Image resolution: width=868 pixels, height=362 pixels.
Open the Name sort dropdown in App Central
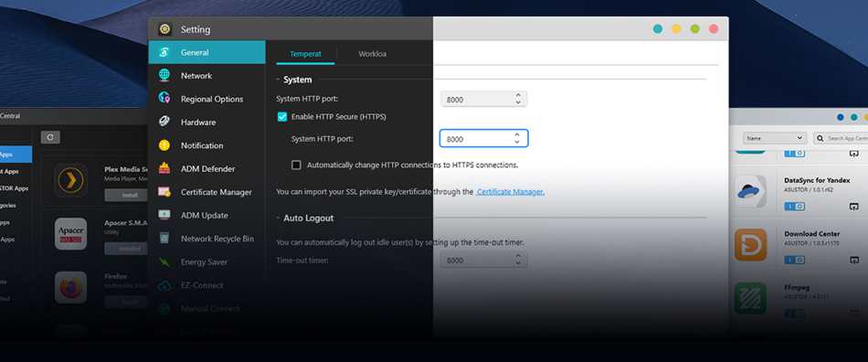click(x=775, y=138)
